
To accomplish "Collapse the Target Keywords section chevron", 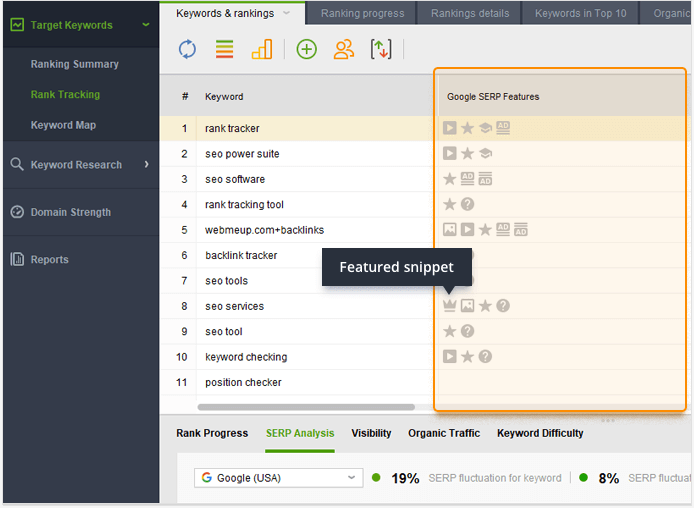I will tap(146, 25).
